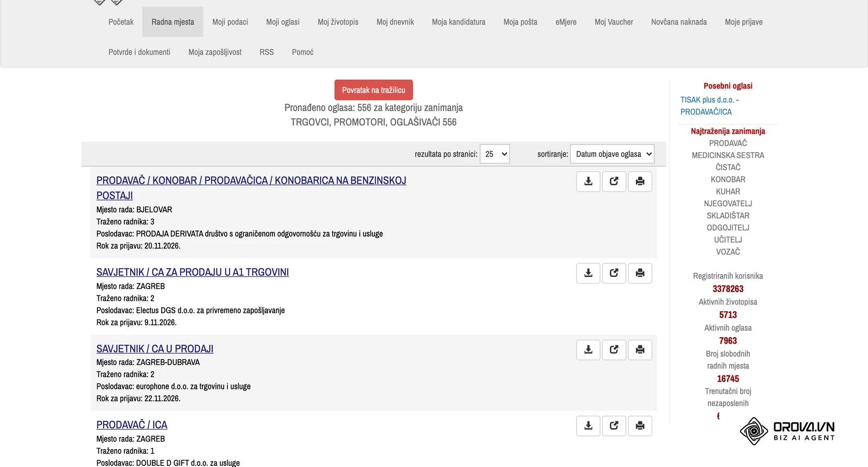
Task: Open SAVJETNIK / CA ZA PRODAJU U A1 TRGOVINI
Action: pyautogui.click(x=193, y=272)
